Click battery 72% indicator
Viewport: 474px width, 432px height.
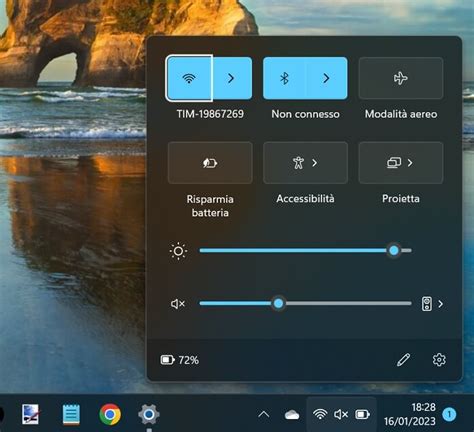180,360
